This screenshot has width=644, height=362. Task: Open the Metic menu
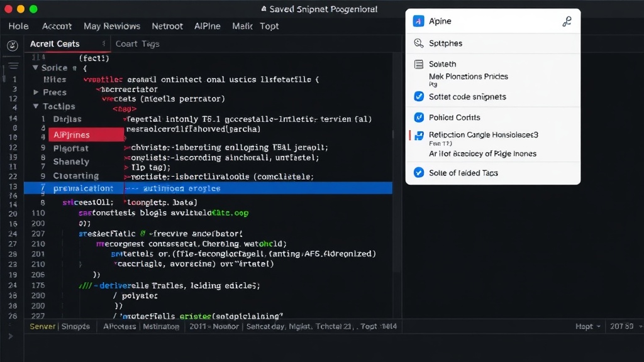click(x=242, y=26)
